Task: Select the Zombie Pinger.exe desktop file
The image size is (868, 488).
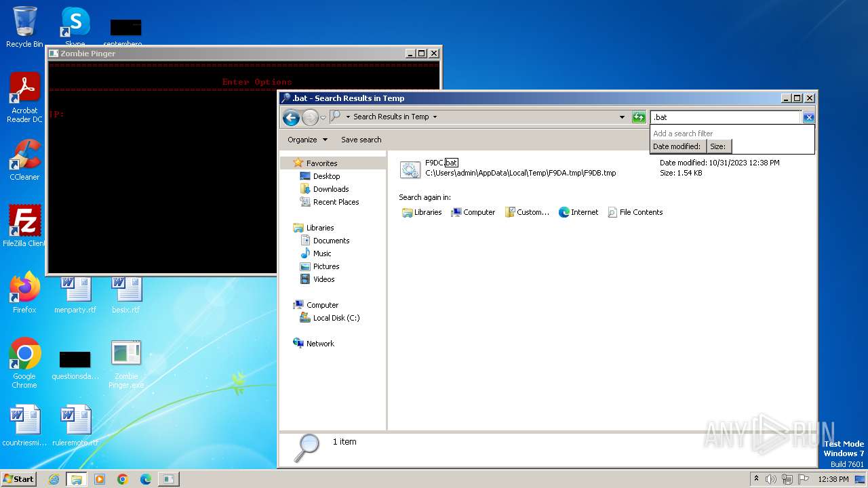Action: click(126, 364)
